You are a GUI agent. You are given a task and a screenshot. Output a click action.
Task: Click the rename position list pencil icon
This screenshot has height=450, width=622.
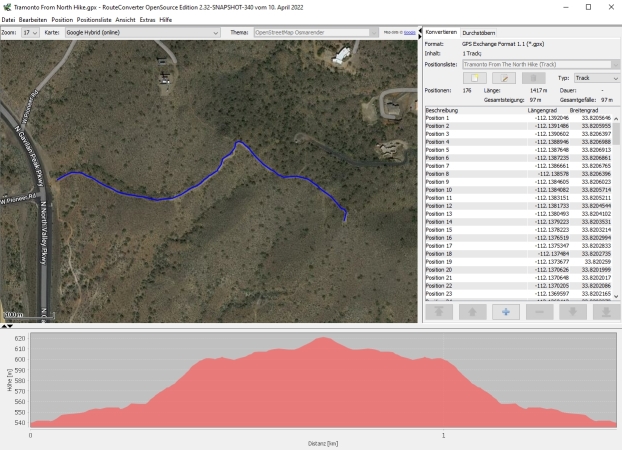(507, 77)
